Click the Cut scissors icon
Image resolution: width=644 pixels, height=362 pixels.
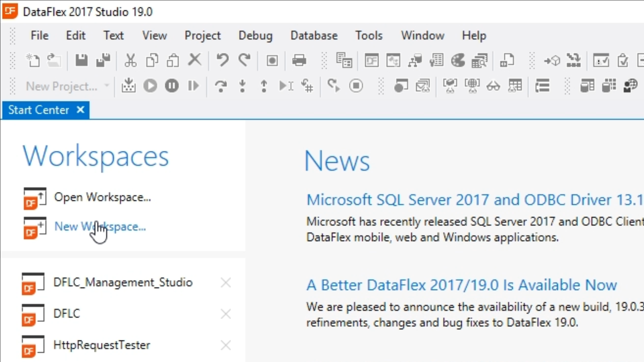pos(130,61)
